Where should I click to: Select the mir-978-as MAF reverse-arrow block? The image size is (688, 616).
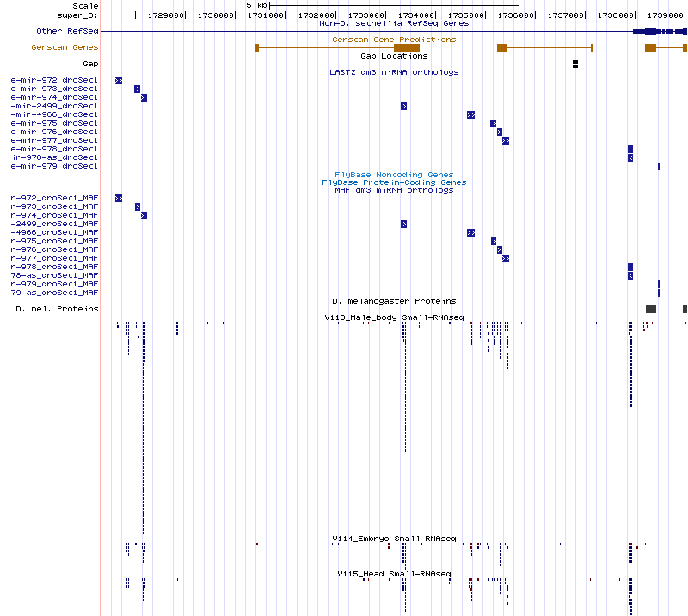[630, 275]
